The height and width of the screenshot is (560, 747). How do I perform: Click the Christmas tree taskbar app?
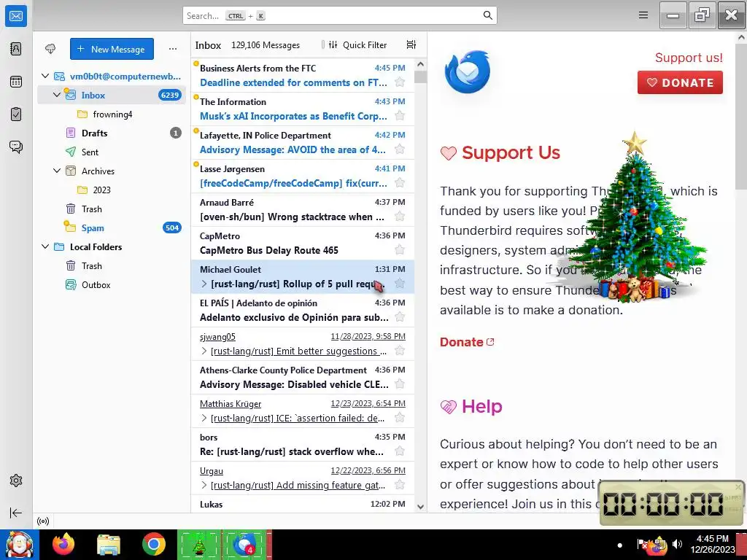tap(199, 545)
